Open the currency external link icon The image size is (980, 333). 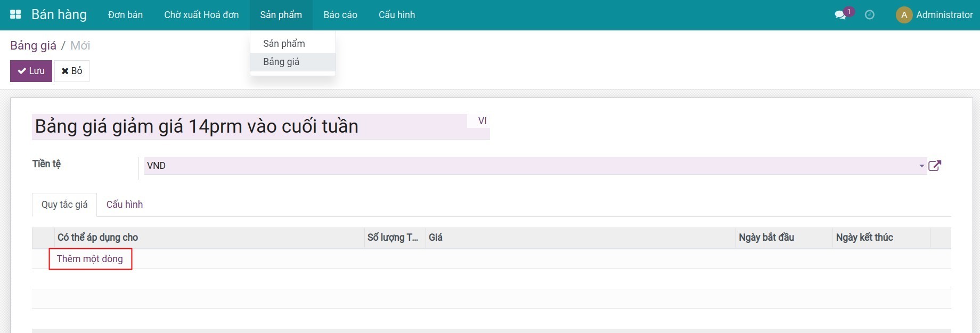pos(935,166)
